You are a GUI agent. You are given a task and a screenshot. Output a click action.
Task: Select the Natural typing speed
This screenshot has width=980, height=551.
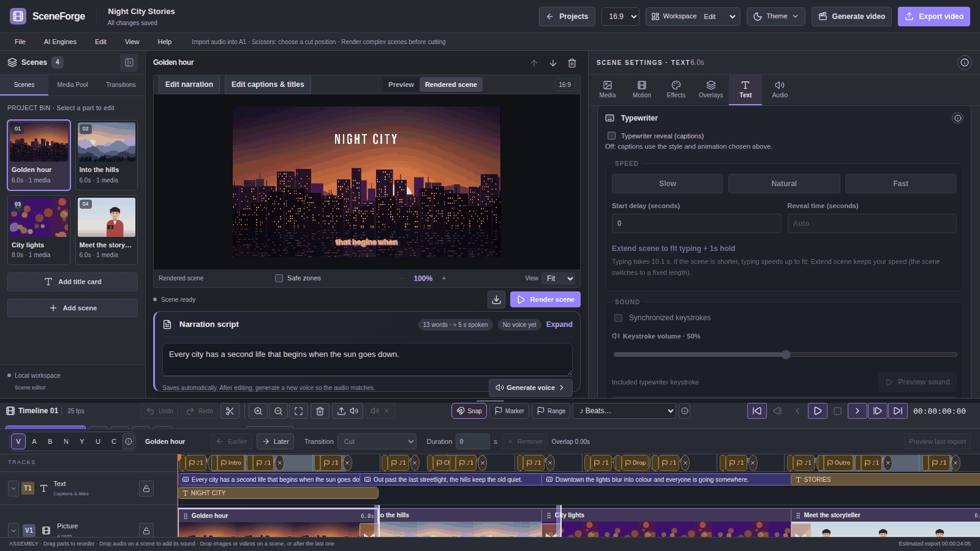784,184
